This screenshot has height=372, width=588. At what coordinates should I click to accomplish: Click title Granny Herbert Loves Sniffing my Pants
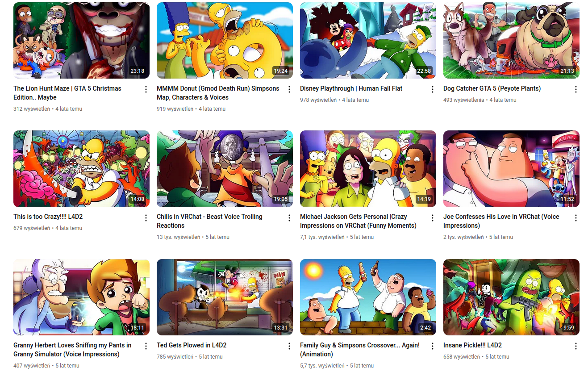click(72, 350)
